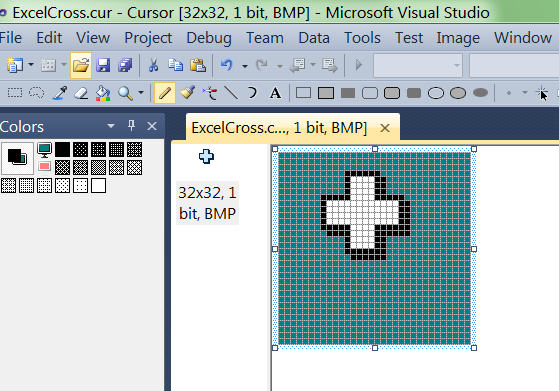Select the Outlined Ellipse with gray fill

click(458, 93)
